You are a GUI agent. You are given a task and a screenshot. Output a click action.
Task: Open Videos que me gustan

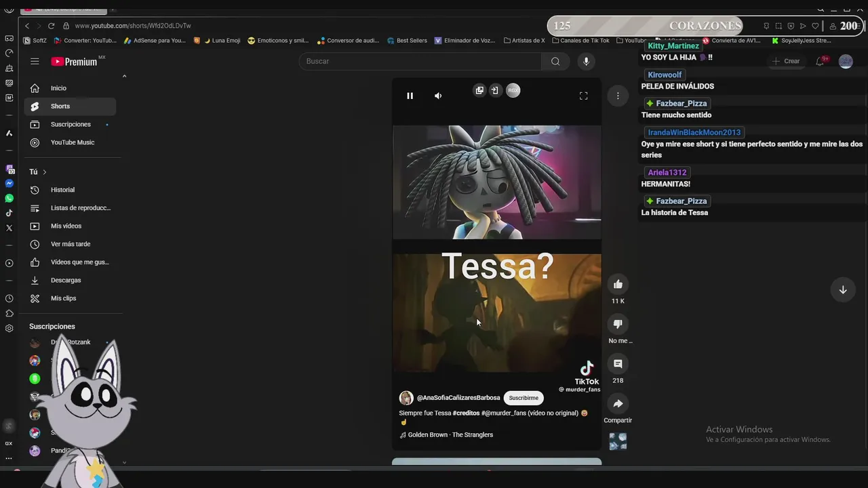coord(70,262)
